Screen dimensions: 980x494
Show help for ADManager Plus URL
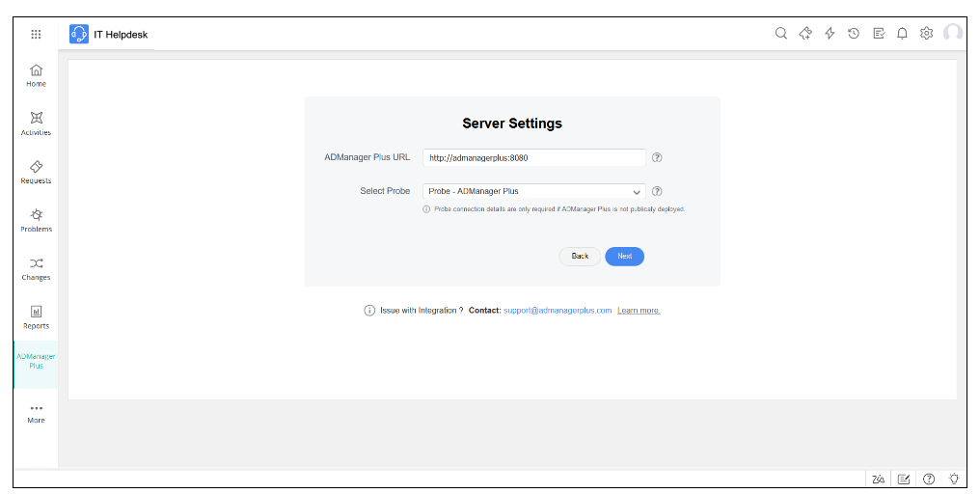point(657,157)
